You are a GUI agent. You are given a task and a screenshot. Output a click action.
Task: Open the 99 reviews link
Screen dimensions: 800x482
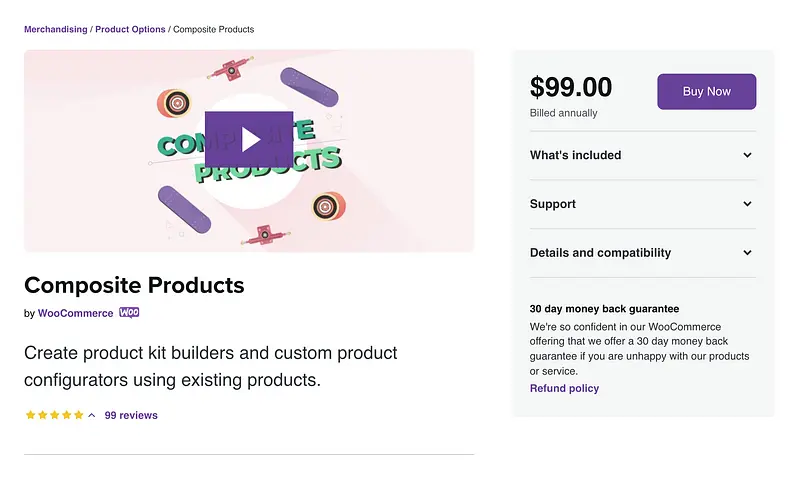[131, 415]
